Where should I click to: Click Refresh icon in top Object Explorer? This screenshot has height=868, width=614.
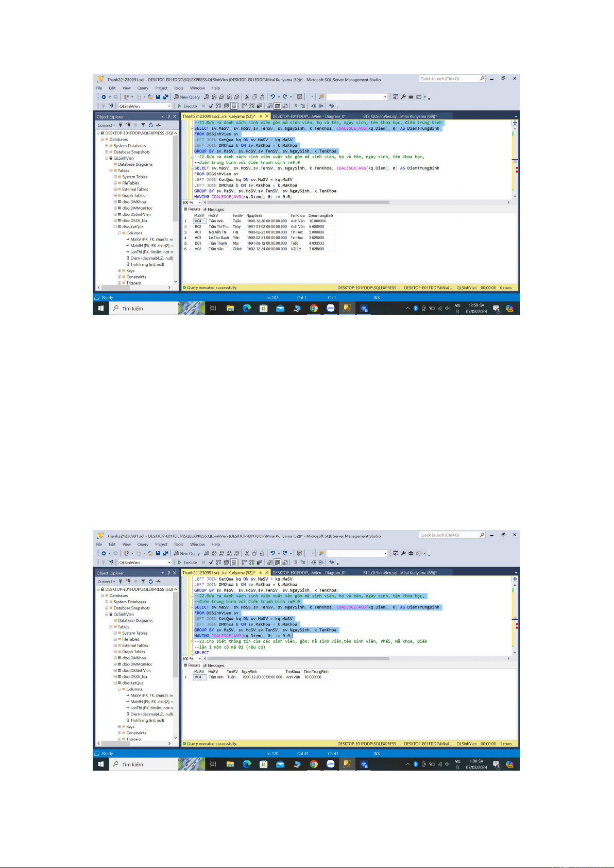coord(151,125)
